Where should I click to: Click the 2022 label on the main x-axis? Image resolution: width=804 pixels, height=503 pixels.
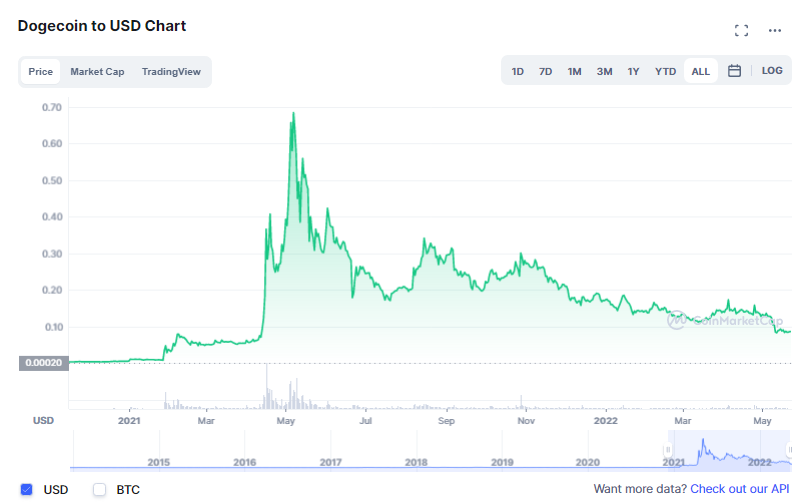(606, 421)
